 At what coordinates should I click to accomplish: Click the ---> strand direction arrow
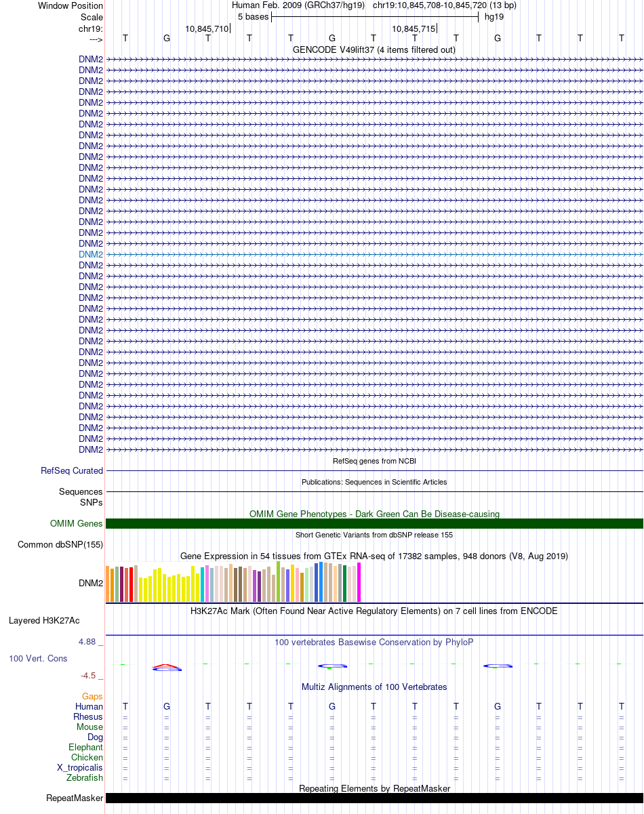coord(95,39)
